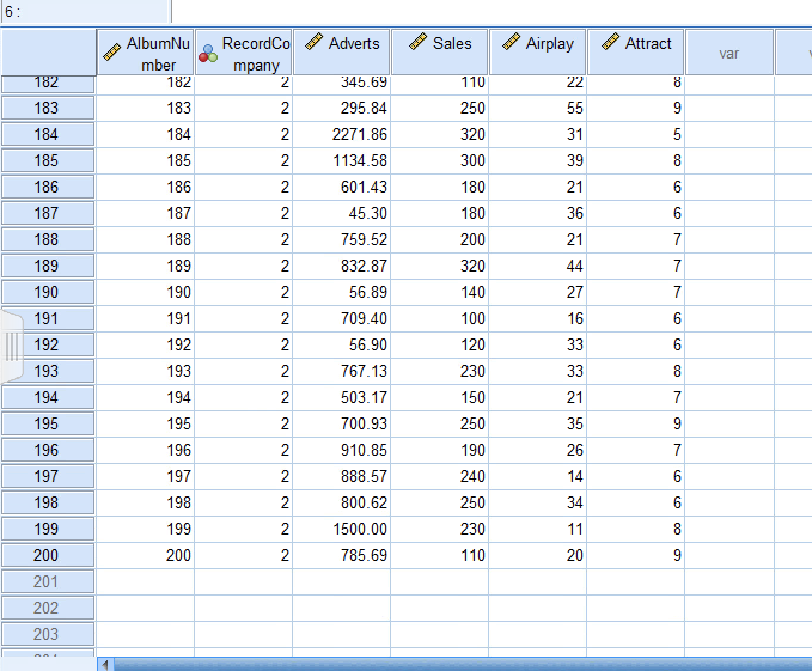Click the horizontal scrollbar track
Screen dimensions: 812x671
point(463,664)
